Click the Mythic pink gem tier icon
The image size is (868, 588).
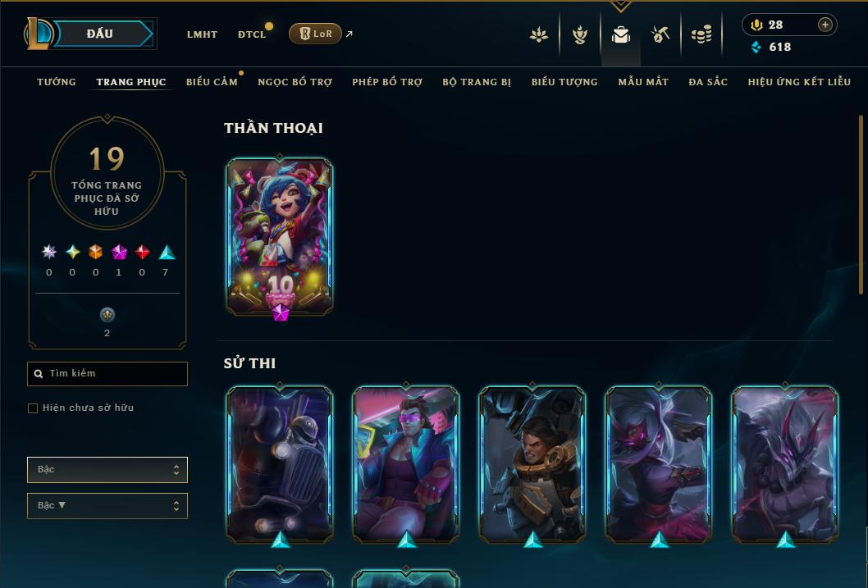coord(119,253)
